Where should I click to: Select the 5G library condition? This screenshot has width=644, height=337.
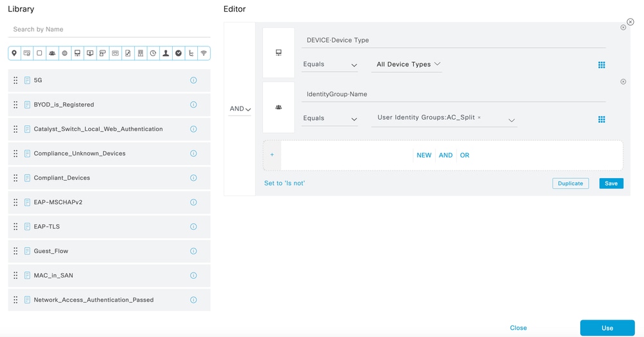click(x=109, y=80)
